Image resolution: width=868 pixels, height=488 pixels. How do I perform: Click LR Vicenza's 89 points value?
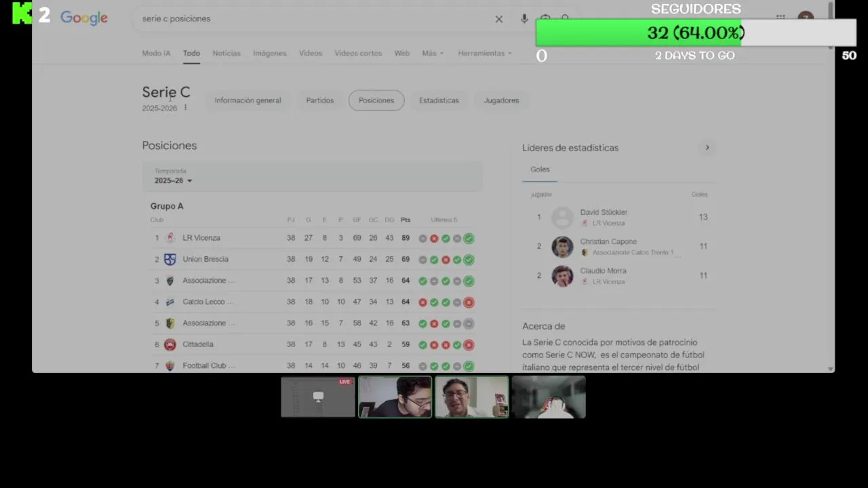(x=406, y=238)
